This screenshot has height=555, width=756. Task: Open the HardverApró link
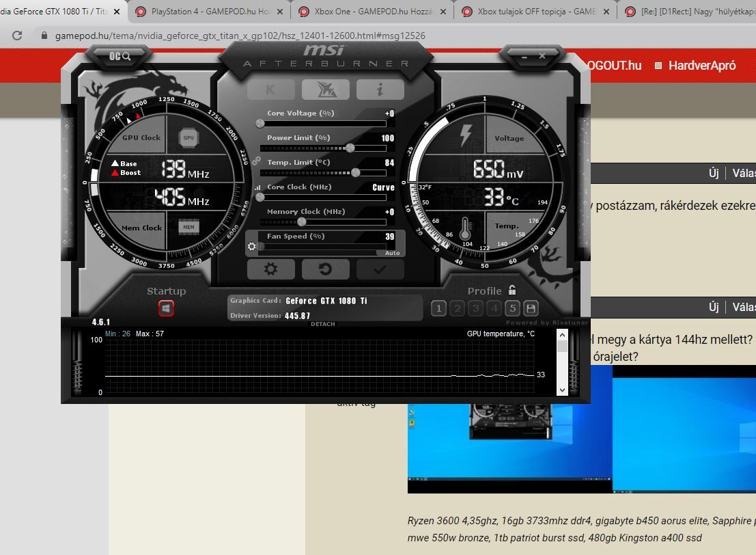pyautogui.click(x=701, y=66)
